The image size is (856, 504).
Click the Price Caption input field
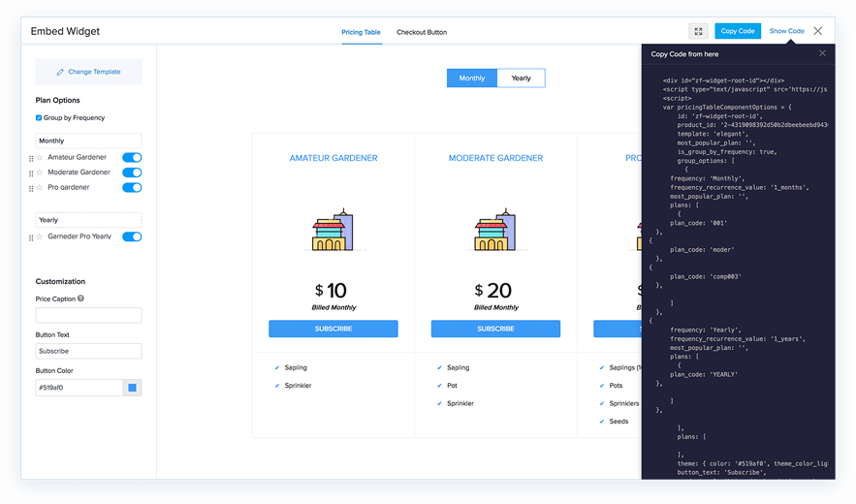(88, 315)
